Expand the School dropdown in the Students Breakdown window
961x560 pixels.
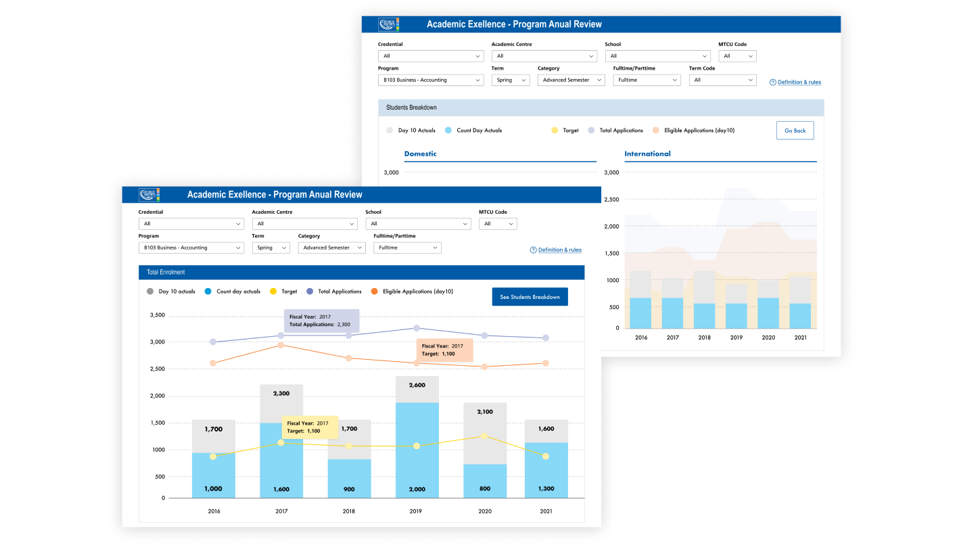tap(657, 56)
